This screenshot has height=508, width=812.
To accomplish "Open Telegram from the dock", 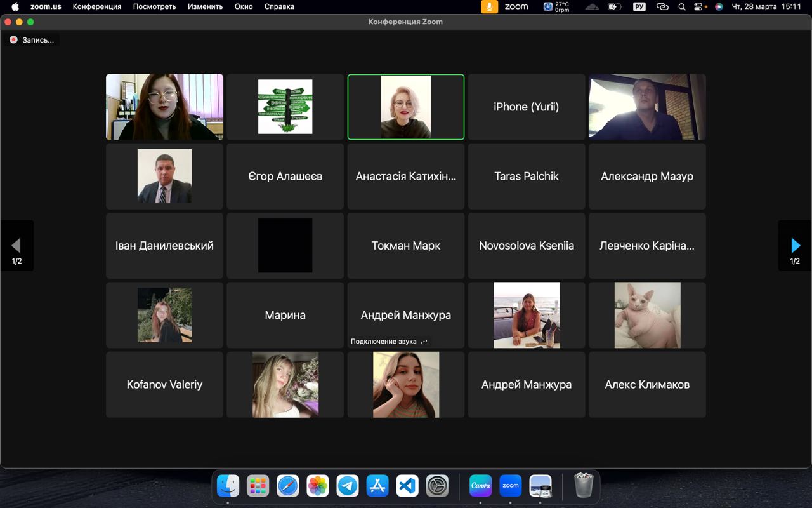I will coord(347,486).
